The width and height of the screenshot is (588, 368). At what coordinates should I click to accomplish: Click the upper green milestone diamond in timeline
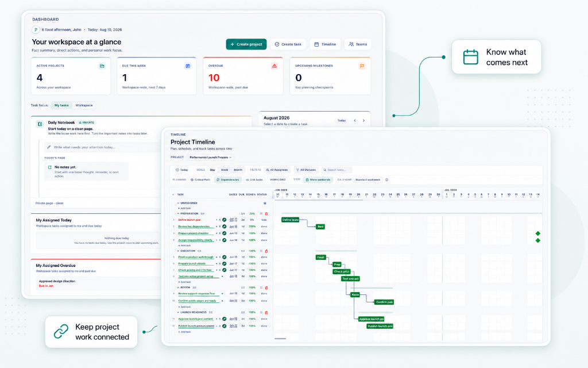pos(537,233)
